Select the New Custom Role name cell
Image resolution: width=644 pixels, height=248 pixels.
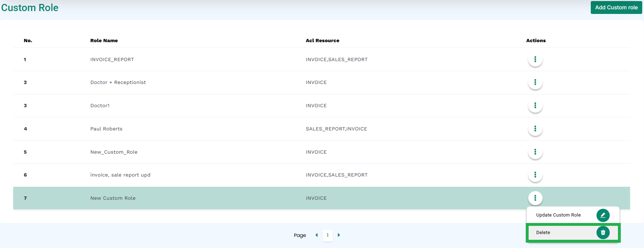[x=113, y=198]
